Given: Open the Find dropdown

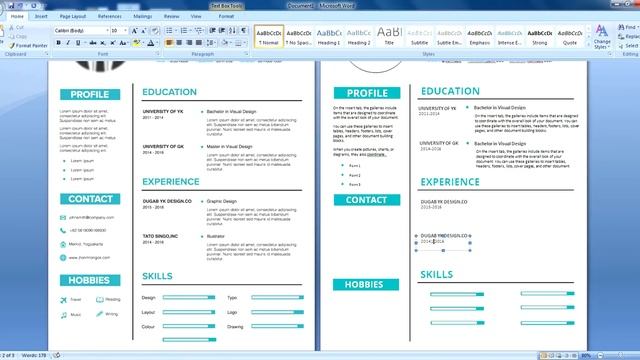Looking at the screenshot, I should click(639, 27).
